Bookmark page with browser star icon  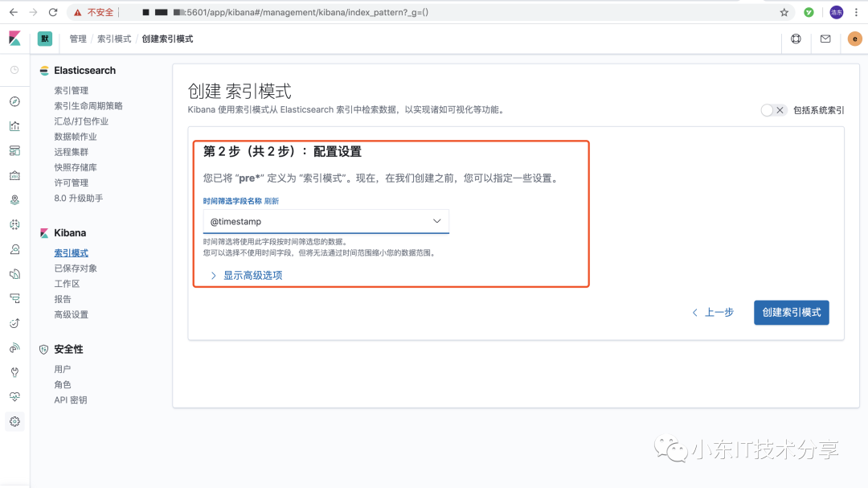tap(784, 12)
